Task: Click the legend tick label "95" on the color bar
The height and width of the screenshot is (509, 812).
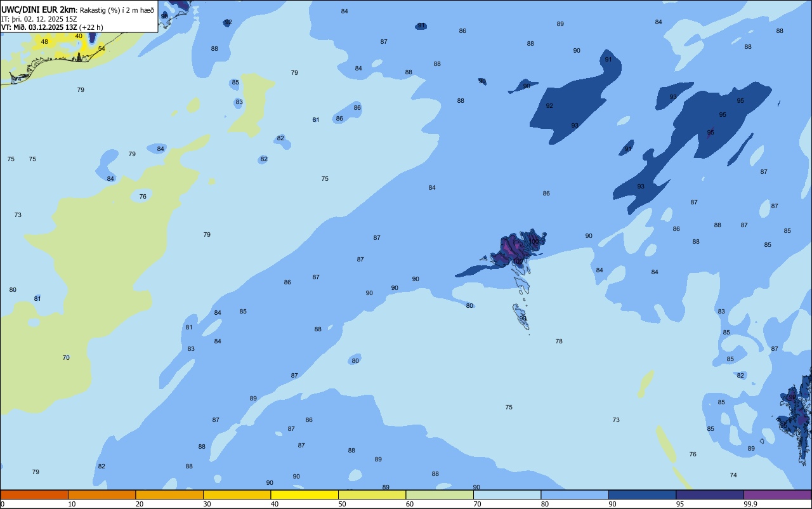Action: (680, 504)
